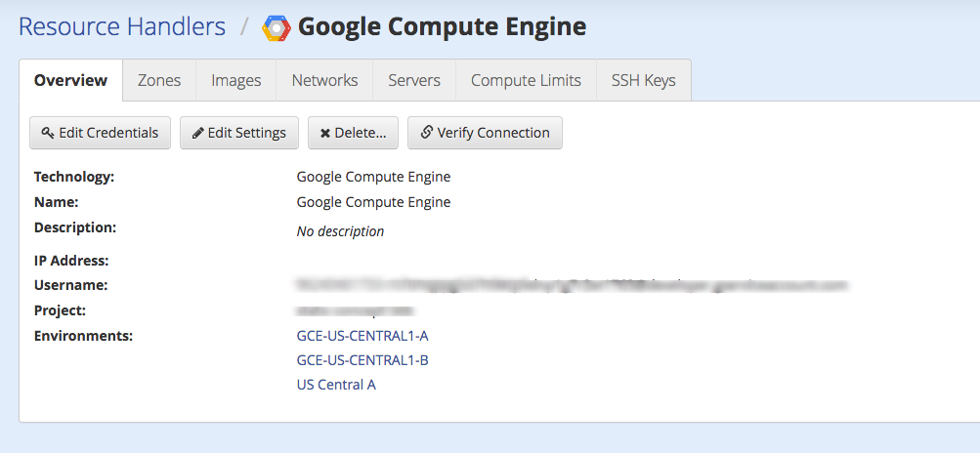
Task: Click the X icon on Delete button
Action: pos(325,133)
